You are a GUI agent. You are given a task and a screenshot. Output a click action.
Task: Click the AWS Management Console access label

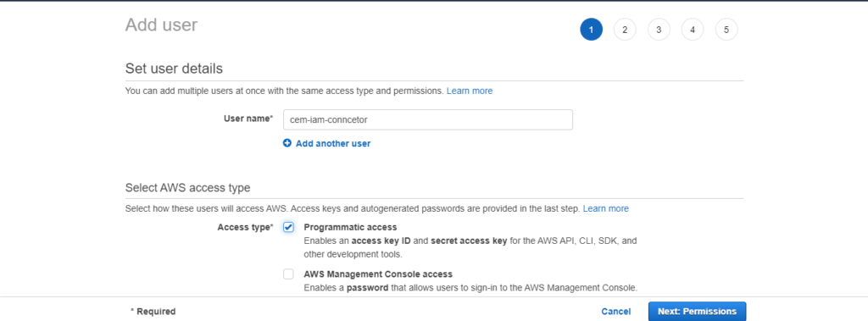378,274
